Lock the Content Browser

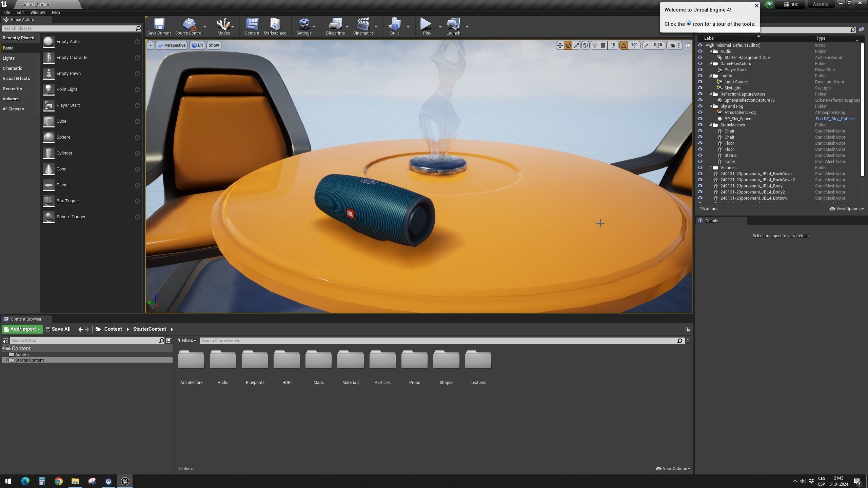coord(688,329)
